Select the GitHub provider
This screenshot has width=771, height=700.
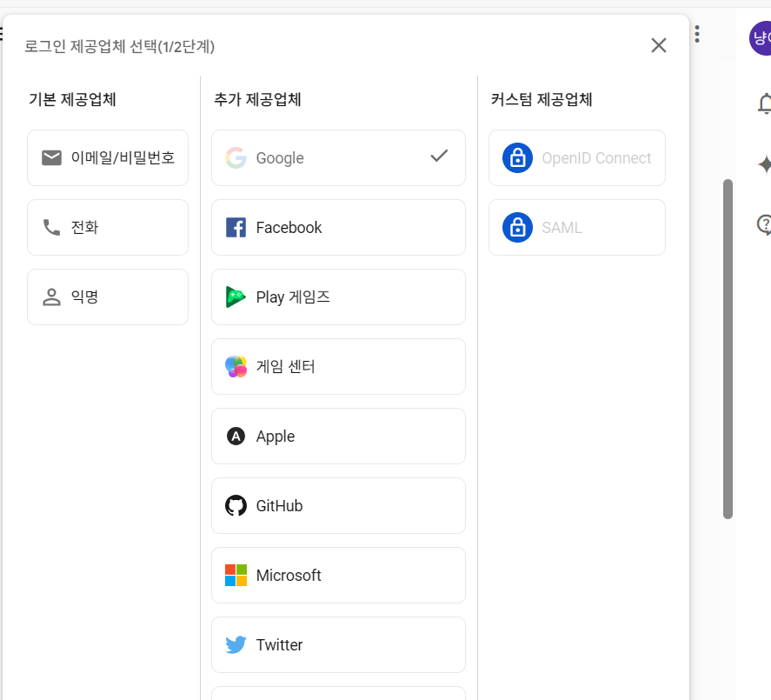[x=338, y=506]
